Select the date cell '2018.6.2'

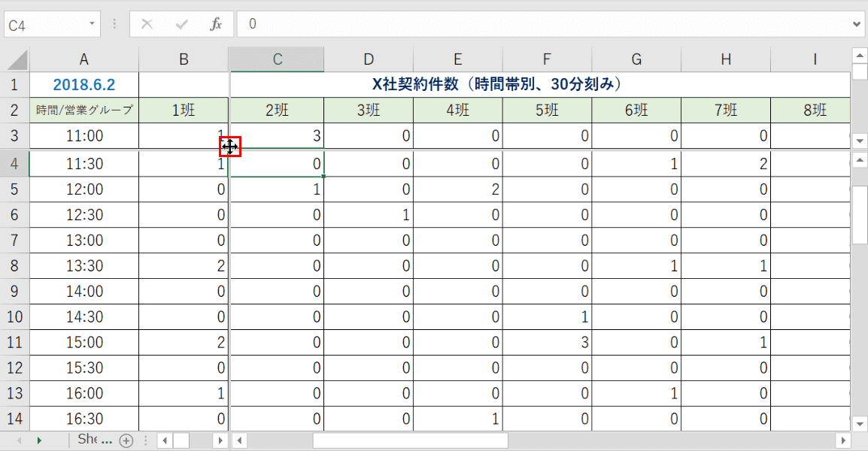pyautogui.click(x=84, y=85)
